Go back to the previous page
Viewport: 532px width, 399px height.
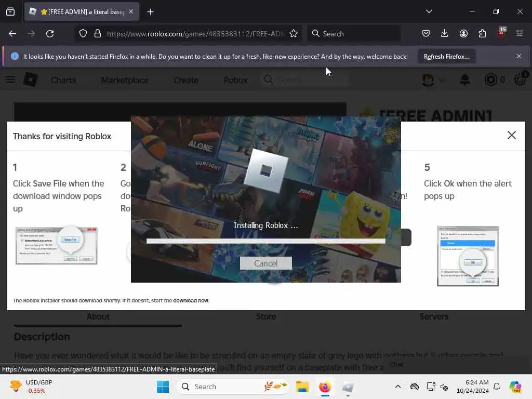(12, 34)
